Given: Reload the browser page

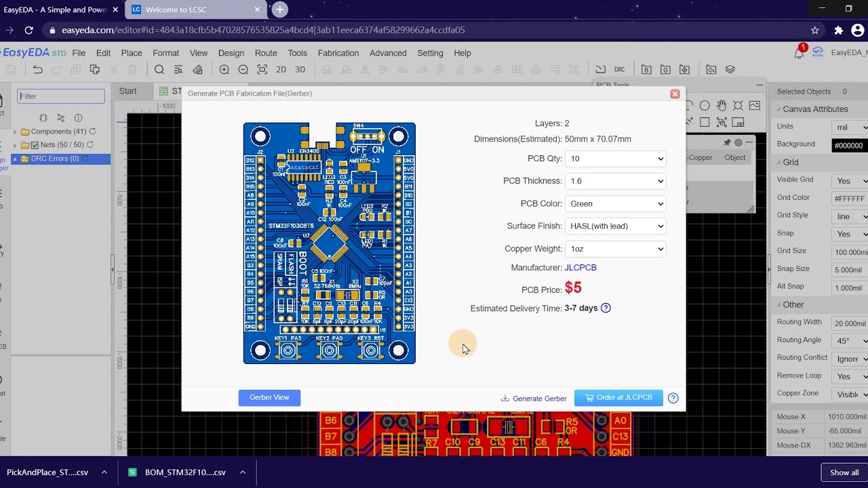Looking at the screenshot, I should coord(28,30).
